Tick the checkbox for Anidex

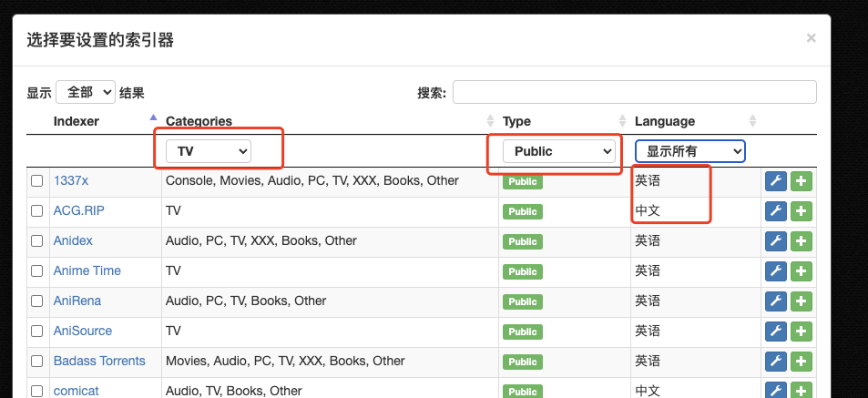pyautogui.click(x=37, y=240)
